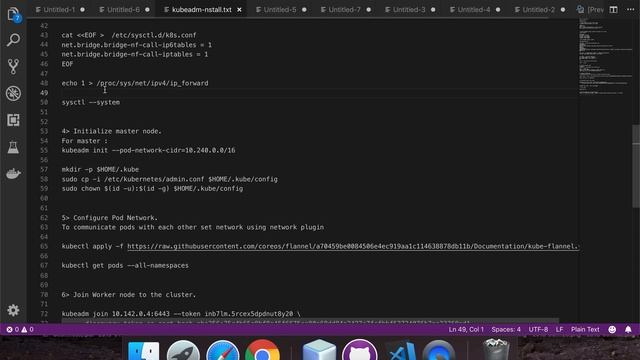Open the Extensions view
This screenshot has height=360, width=640.
13,120
